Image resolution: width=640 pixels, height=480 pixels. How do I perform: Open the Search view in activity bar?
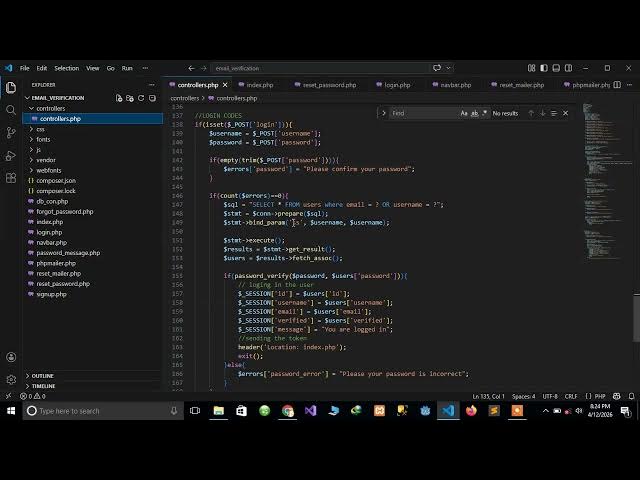click(11, 110)
